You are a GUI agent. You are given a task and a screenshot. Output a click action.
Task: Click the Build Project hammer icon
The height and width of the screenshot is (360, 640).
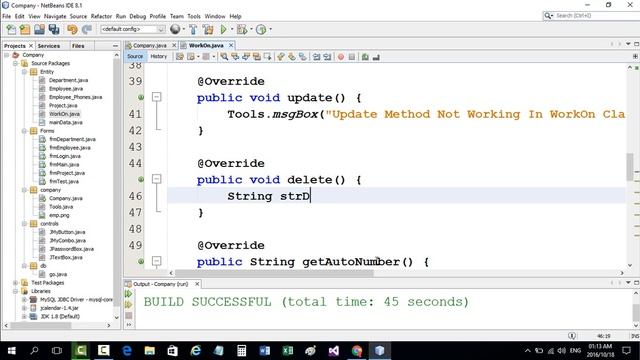coord(193,29)
